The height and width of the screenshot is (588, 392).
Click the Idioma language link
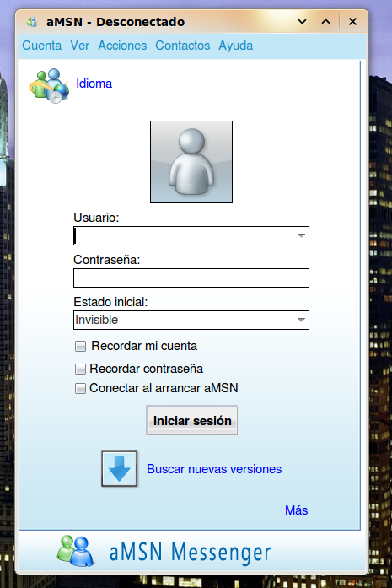tap(94, 84)
